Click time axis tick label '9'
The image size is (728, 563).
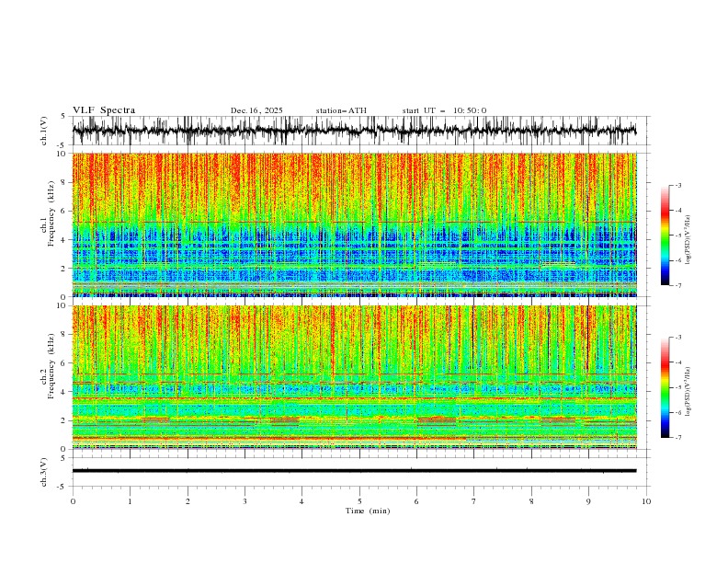click(589, 501)
